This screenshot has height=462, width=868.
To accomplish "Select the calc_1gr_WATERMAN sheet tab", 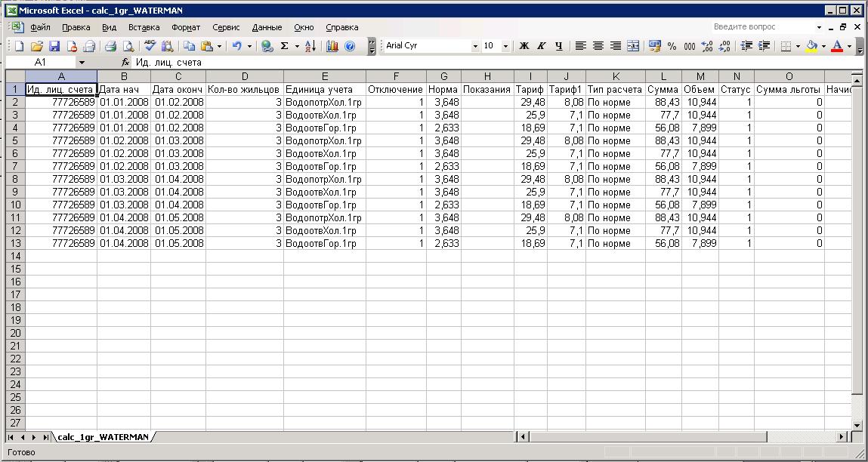I will tap(103, 437).
